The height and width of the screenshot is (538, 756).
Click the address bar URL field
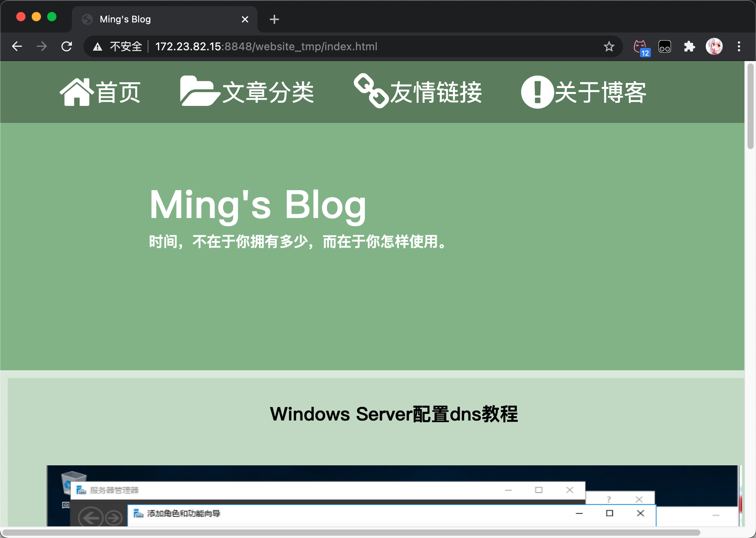coord(348,47)
